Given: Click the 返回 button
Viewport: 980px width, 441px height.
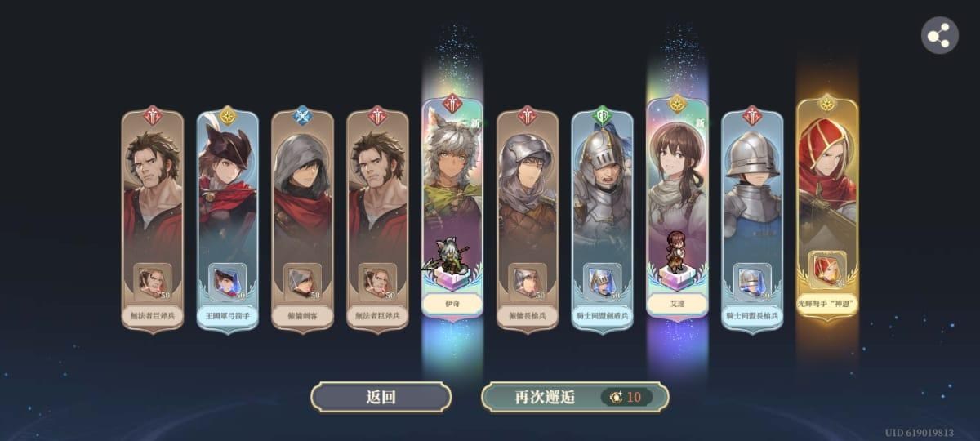Looking at the screenshot, I should [381, 397].
